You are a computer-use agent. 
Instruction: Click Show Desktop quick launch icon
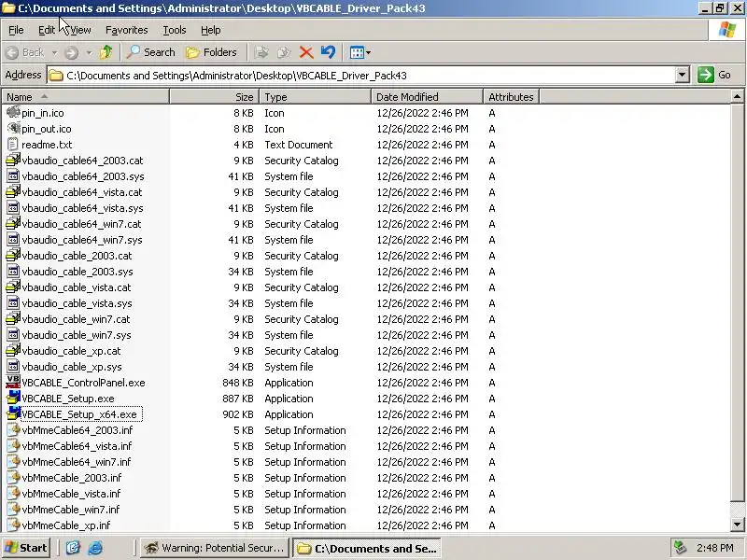point(73,548)
